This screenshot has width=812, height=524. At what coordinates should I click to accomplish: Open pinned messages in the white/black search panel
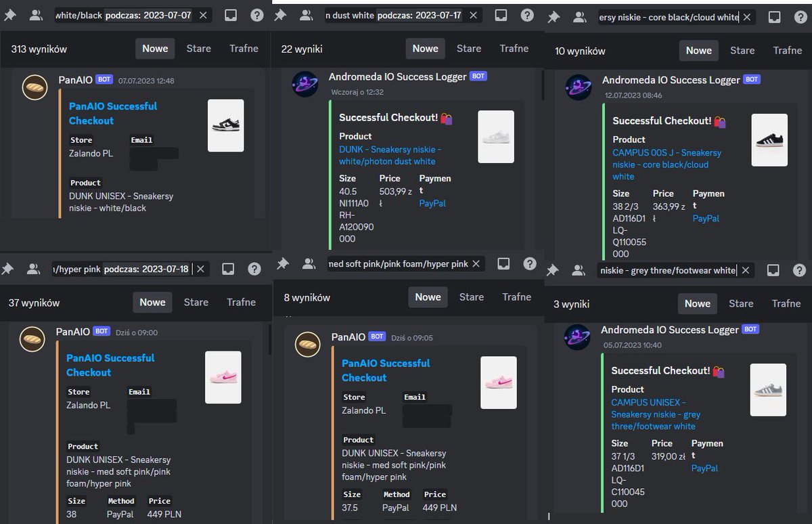point(9,15)
